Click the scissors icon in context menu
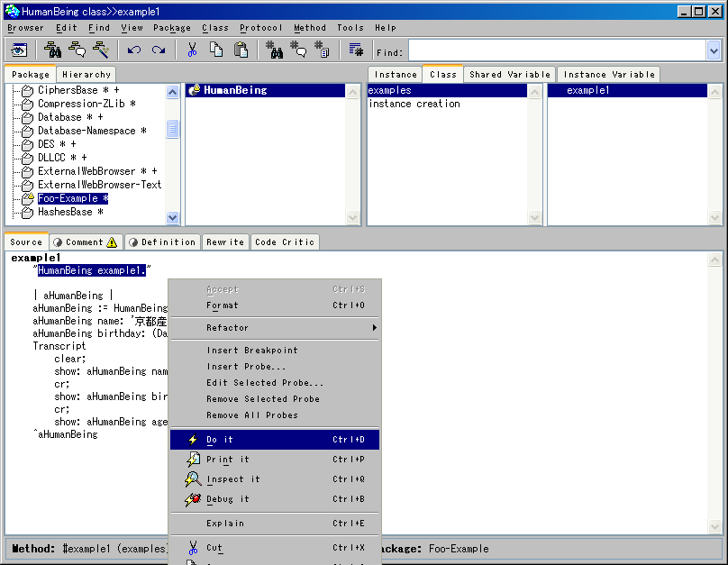This screenshot has width=728, height=565. 193,548
